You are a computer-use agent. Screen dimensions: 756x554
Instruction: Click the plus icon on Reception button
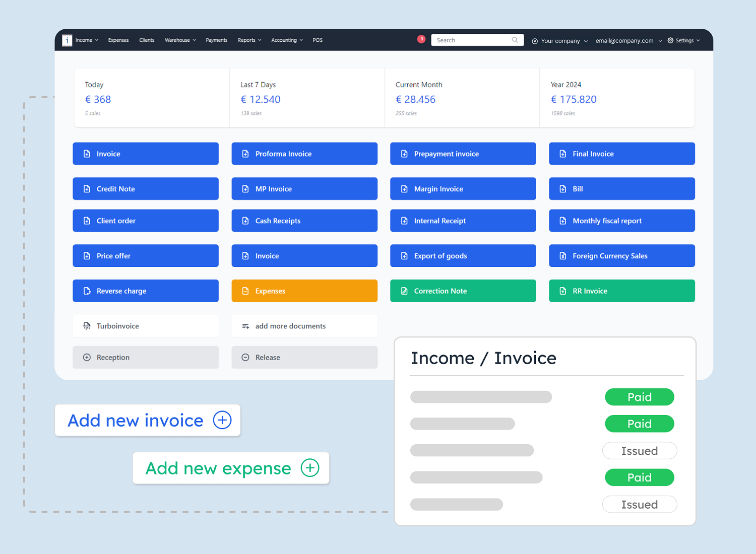[87, 357]
